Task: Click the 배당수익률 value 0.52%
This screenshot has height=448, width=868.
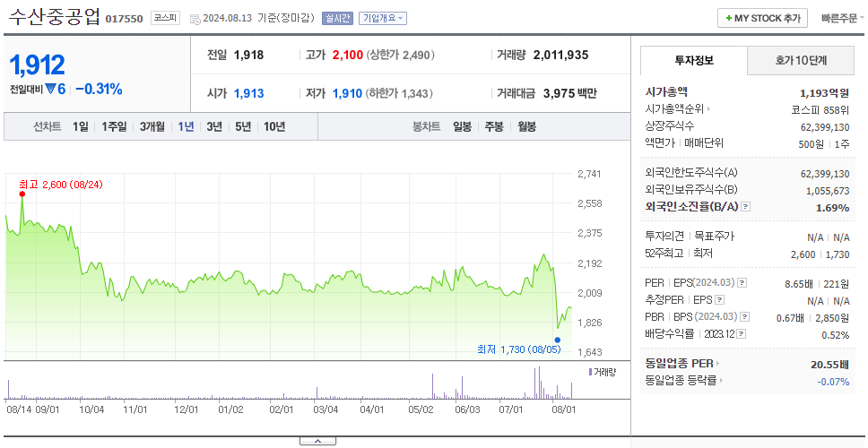Action: pyautogui.click(x=836, y=335)
